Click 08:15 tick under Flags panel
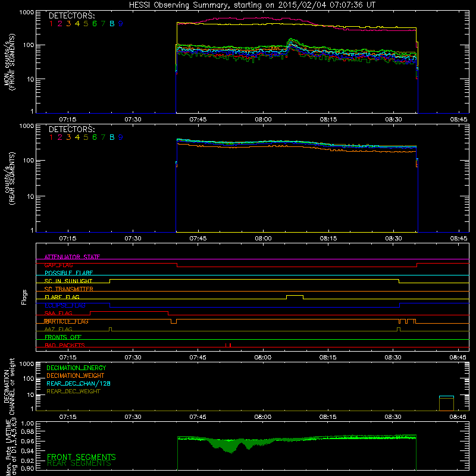The height and width of the screenshot is (476, 476). 328,358
